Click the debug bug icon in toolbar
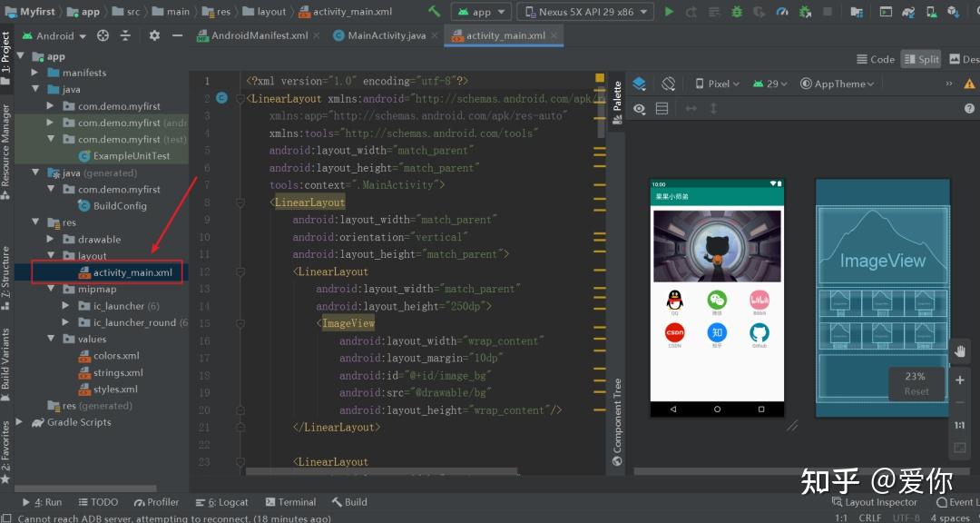980x523 pixels. [737, 11]
